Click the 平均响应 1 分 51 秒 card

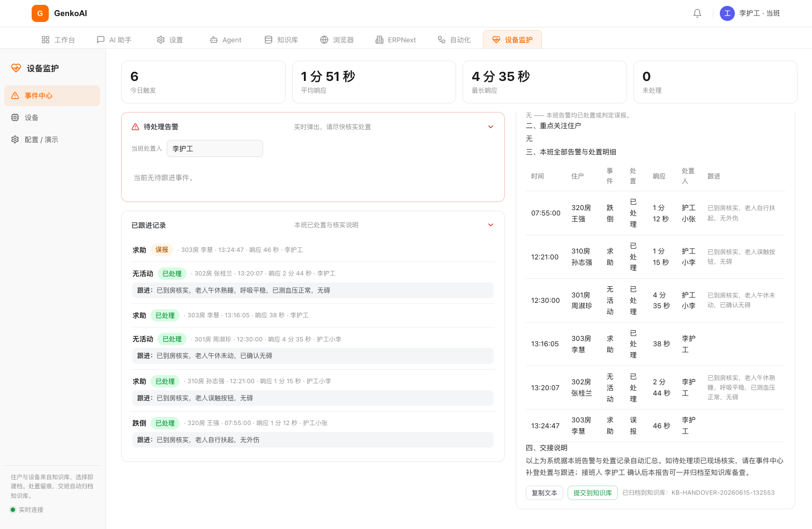[374, 82]
